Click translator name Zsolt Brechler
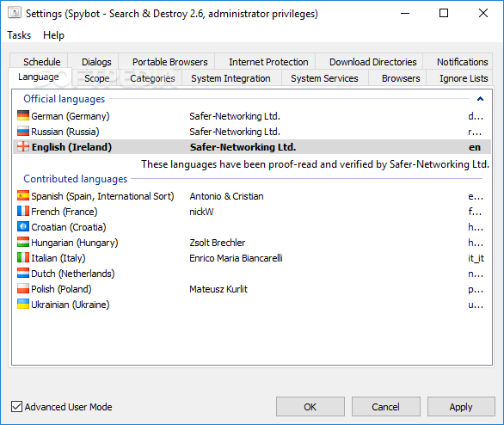 [218, 243]
